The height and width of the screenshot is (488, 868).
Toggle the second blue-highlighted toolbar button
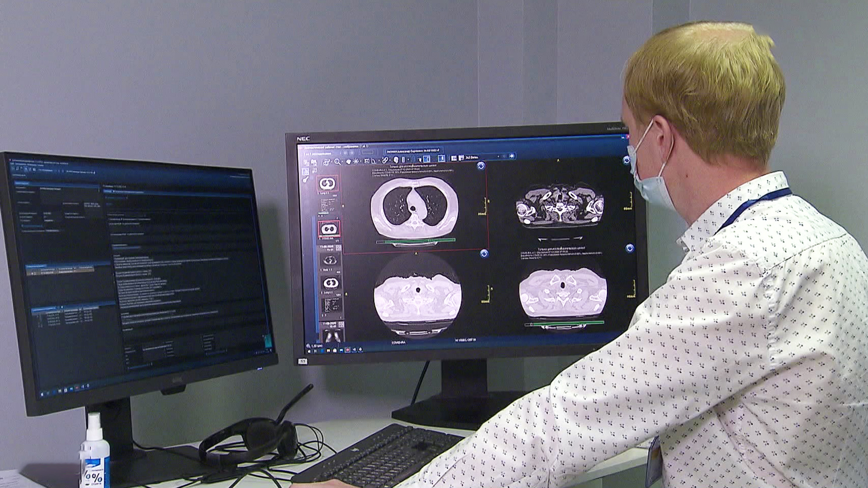(x=441, y=158)
